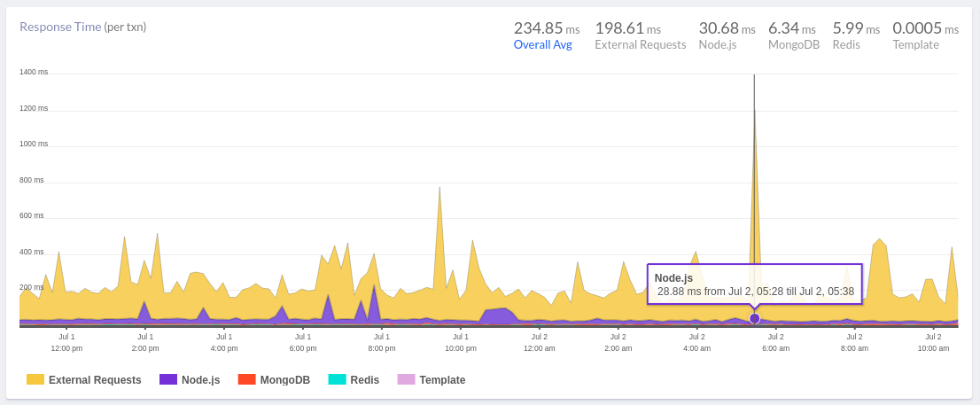Click the 800 ms y-axis label
This screenshot has height=405, width=980.
coord(34,180)
